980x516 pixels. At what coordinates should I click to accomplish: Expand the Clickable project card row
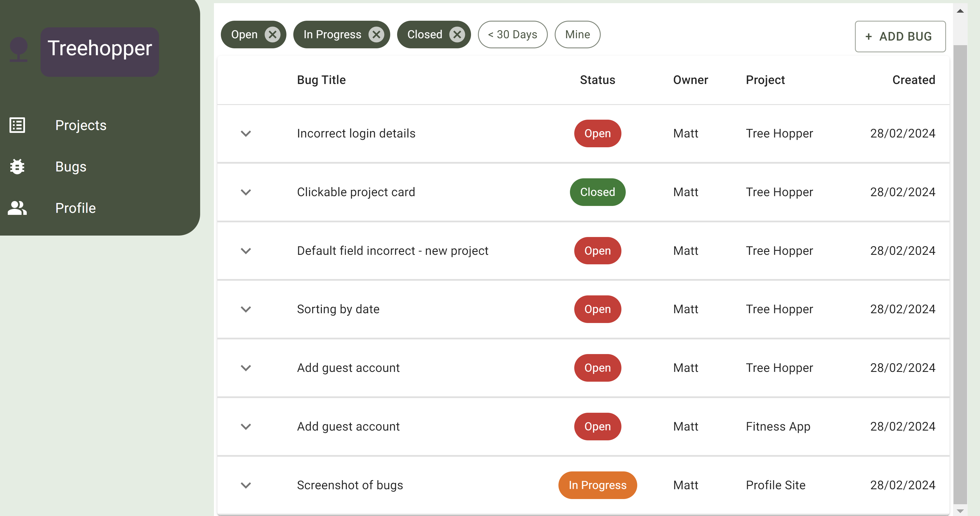coord(246,192)
